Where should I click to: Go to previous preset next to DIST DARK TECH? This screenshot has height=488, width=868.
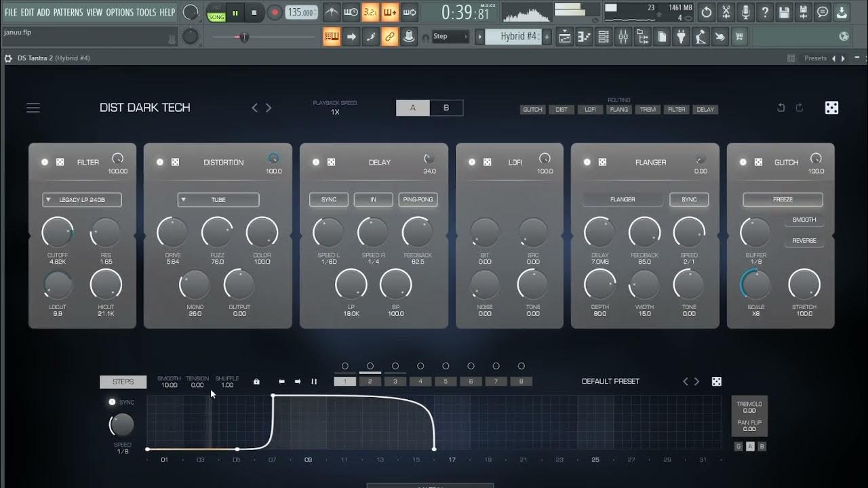tap(254, 108)
